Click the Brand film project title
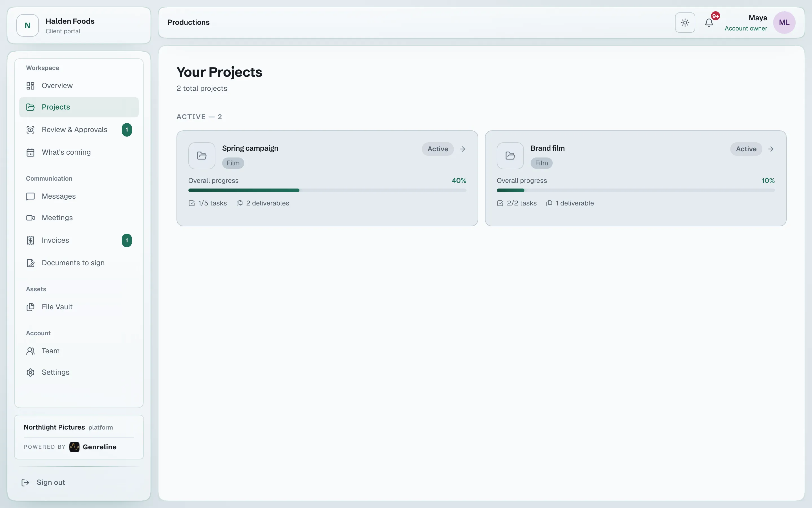The width and height of the screenshot is (812, 508). click(547, 148)
